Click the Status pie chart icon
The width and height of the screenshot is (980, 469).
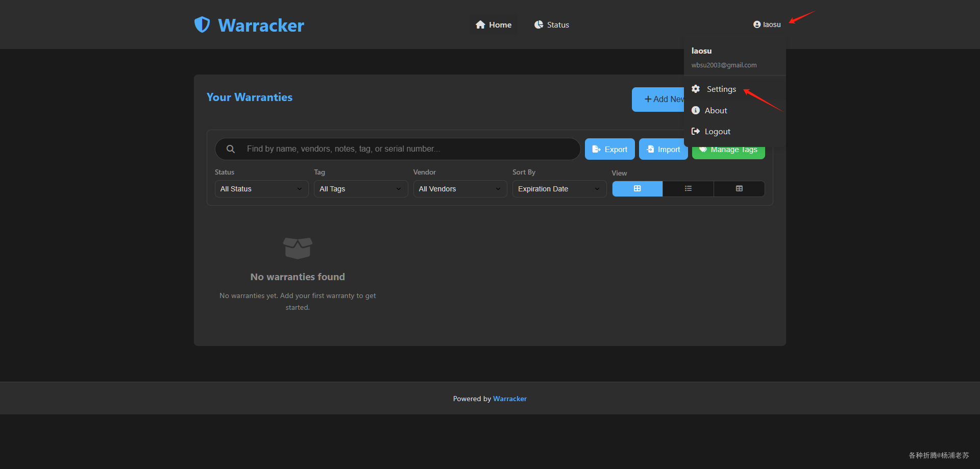click(538, 24)
